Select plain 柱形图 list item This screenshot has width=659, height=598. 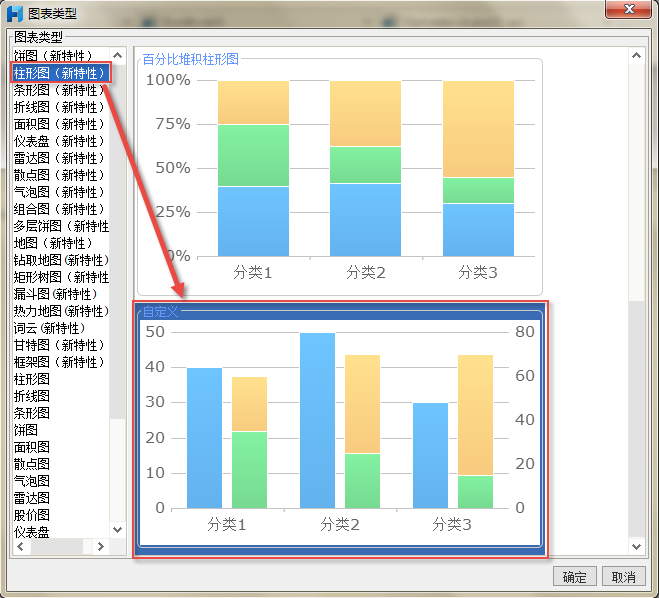point(32,379)
